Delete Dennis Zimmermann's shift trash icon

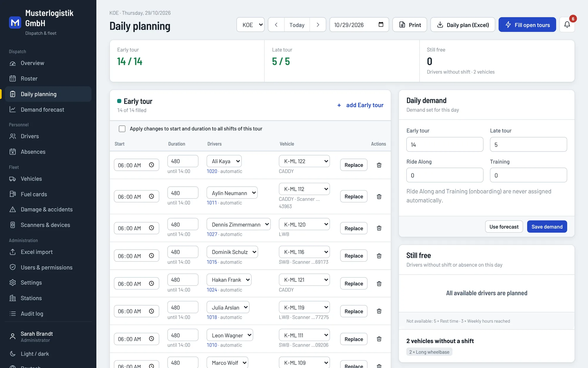pos(379,228)
